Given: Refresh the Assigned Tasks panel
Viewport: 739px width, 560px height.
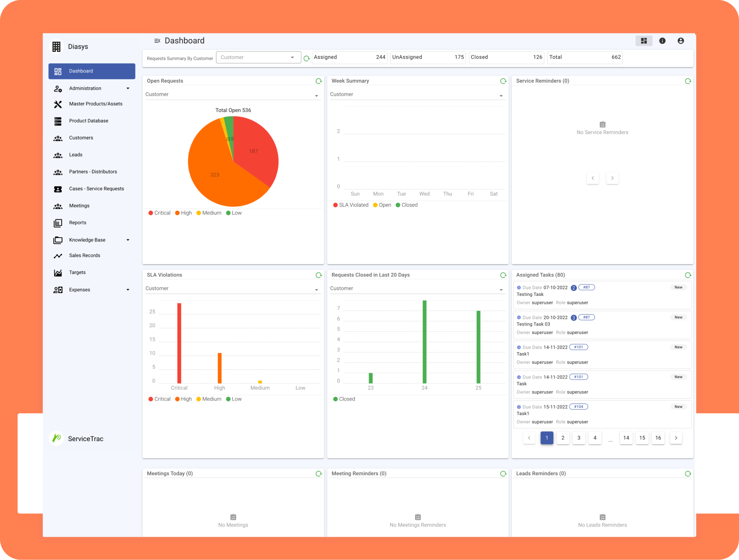Looking at the screenshot, I should tap(688, 275).
